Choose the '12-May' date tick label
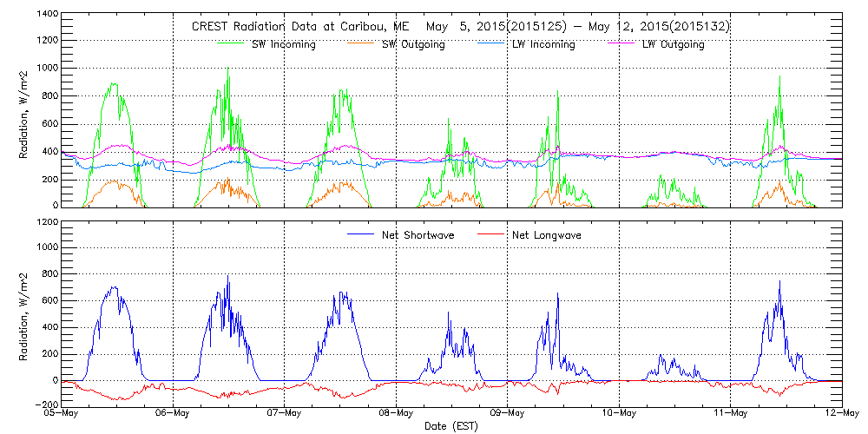The height and width of the screenshot is (434, 868). pos(841,413)
